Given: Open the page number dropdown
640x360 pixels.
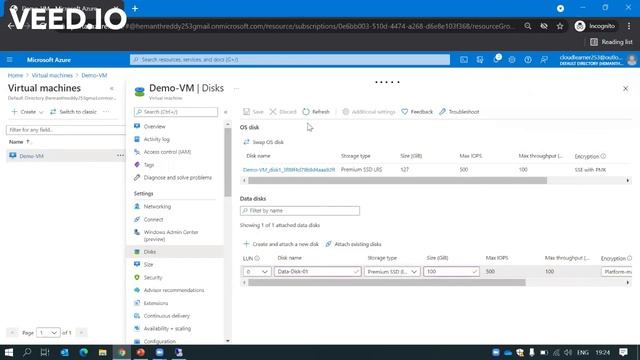Looking at the screenshot, I should tap(48, 333).
